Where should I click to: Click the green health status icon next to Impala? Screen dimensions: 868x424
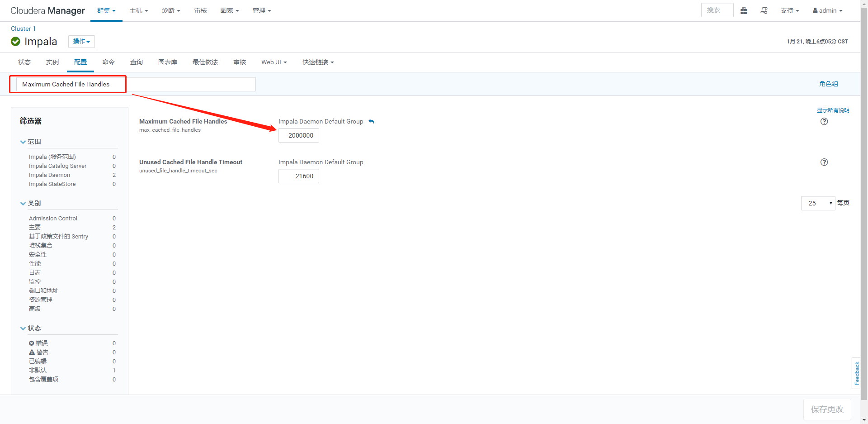(15, 41)
